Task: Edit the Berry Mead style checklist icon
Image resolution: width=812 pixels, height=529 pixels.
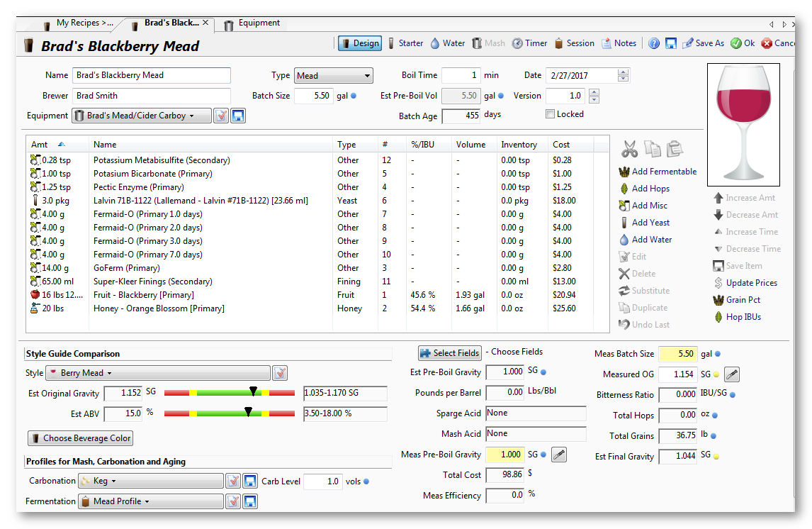Action: tap(280, 373)
